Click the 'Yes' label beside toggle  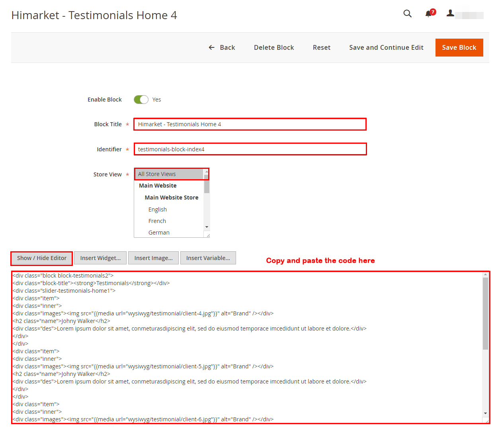[x=157, y=100]
